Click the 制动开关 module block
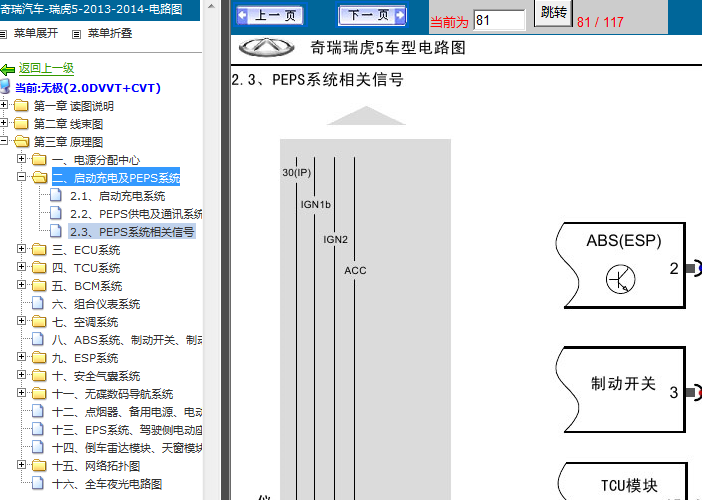This screenshot has height=500, width=702. coord(621,389)
